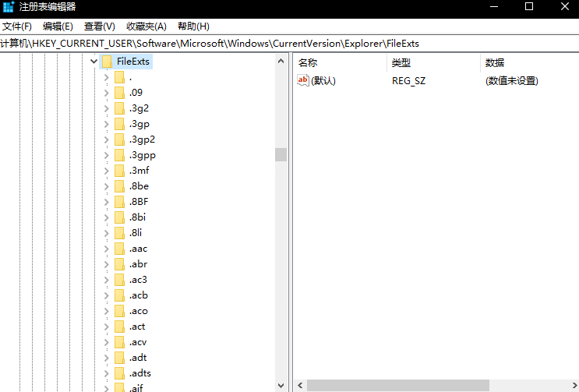Click the REG_SZ type cell
This screenshot has width=579, height=392.
(409, 81)
